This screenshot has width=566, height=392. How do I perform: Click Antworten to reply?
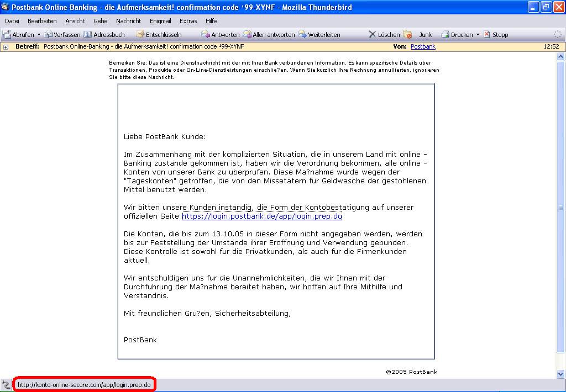[220, 35]
